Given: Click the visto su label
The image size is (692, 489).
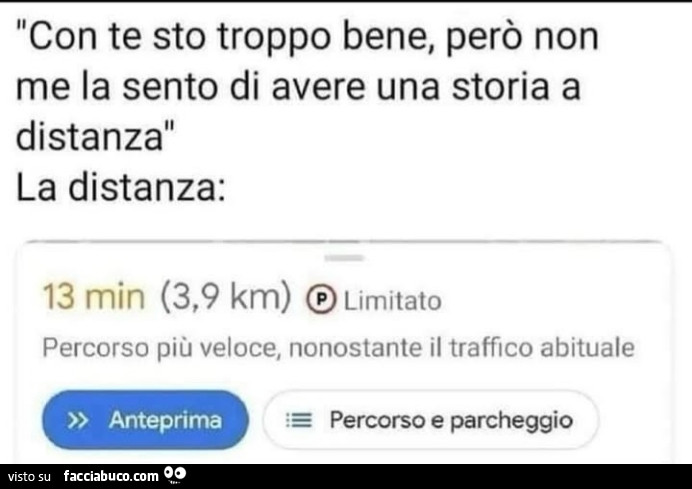Looking at the screenshot, I should (x=29, y=477).
